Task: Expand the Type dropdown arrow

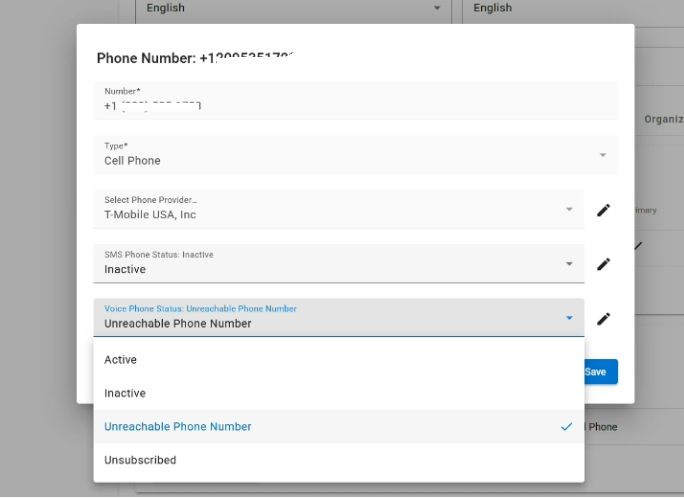Action: [x=602, y=155]
